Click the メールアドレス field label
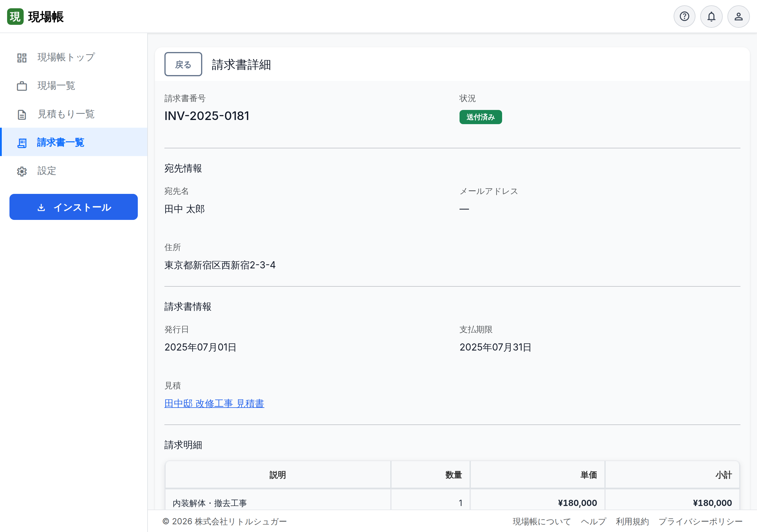 489,191
